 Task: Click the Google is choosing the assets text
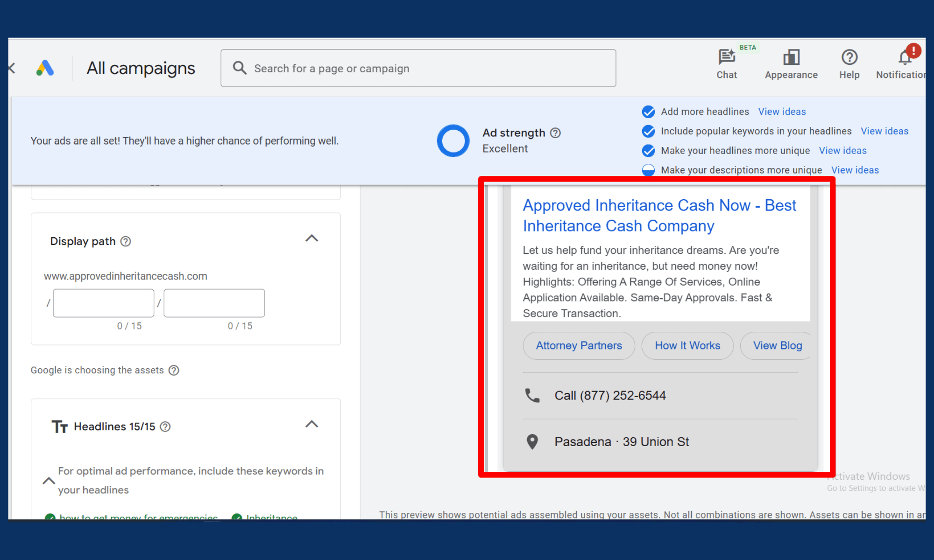97,370
